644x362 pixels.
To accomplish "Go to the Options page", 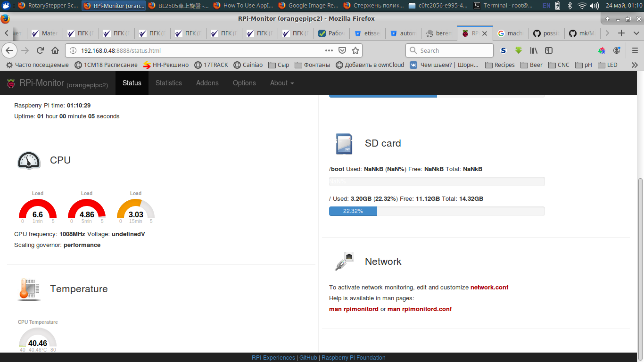I will (244, 83).
